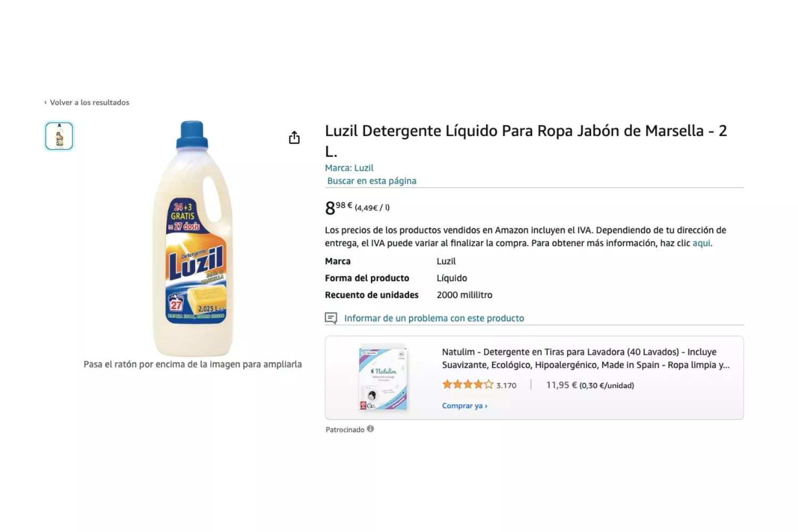Click the Luzil Detergente Líquido product title
Screen dimensions: 798x532
[526, 140]
